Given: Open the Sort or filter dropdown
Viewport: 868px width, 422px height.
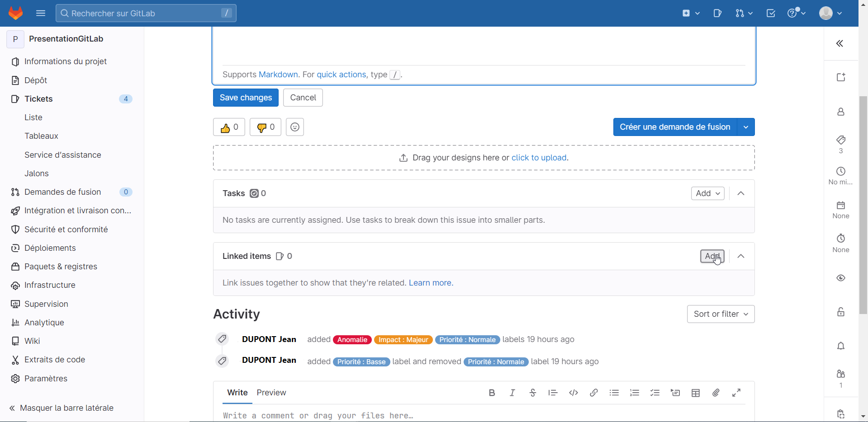Looking at the screenshot, I should point(721,314).
